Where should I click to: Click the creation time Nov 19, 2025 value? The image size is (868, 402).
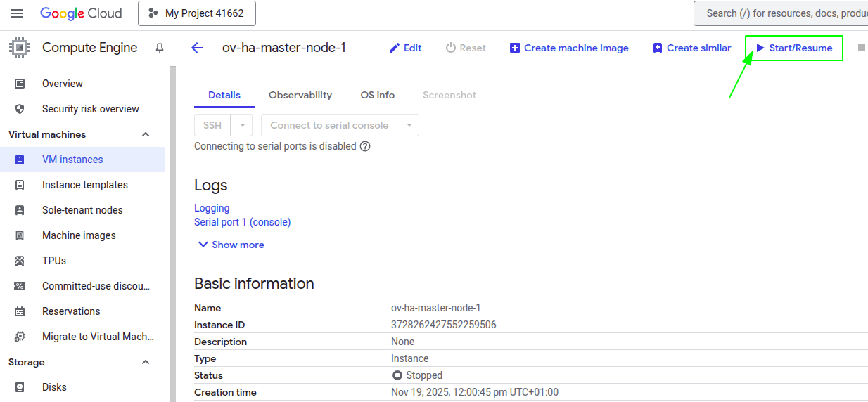click(x=475, y=392)
